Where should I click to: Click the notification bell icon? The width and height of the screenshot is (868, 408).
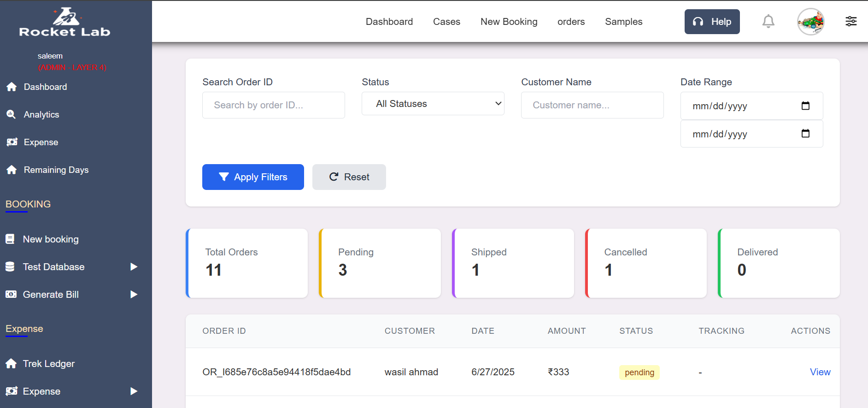(768, 21)
